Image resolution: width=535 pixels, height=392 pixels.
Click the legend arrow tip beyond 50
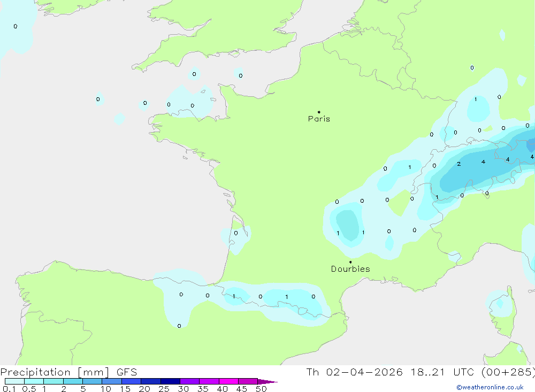268,382
